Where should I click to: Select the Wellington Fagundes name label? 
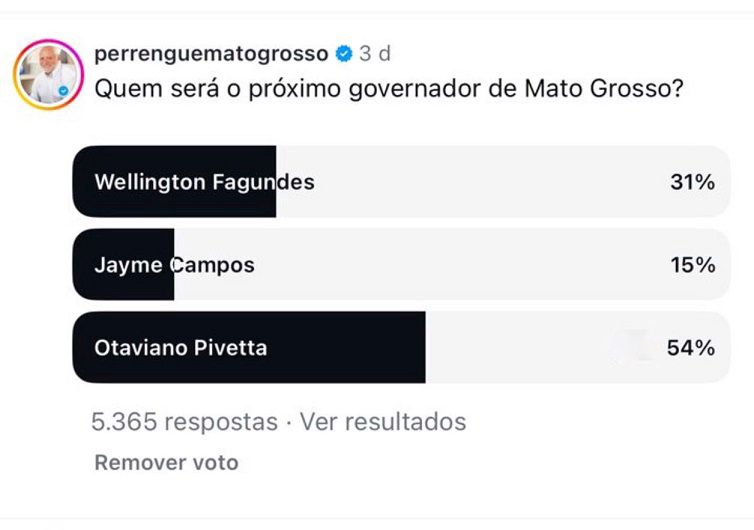[204, 182]
